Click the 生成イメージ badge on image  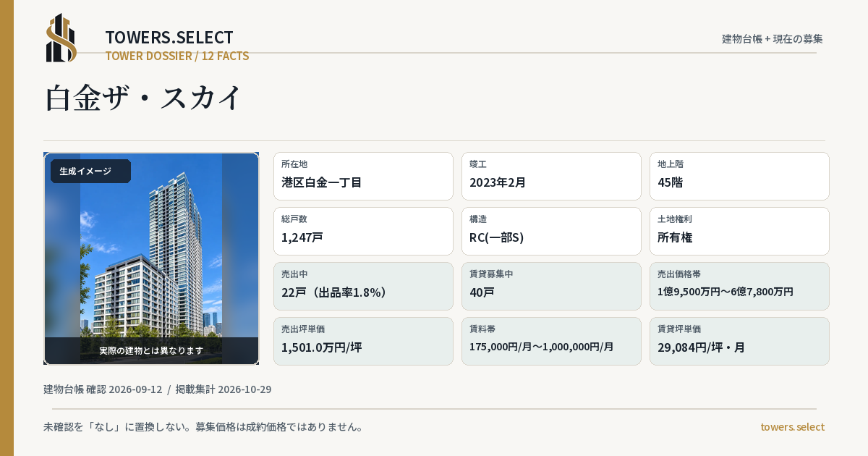coord(90,172)
